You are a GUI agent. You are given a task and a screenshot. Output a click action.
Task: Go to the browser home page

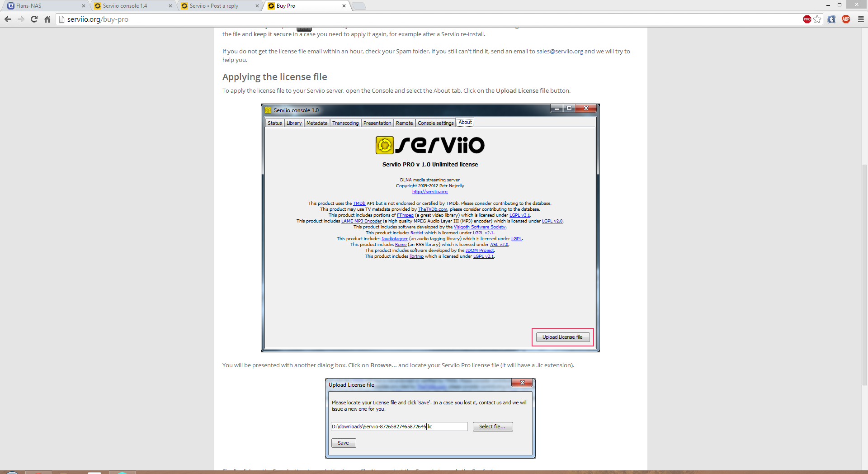pos(47,19)
